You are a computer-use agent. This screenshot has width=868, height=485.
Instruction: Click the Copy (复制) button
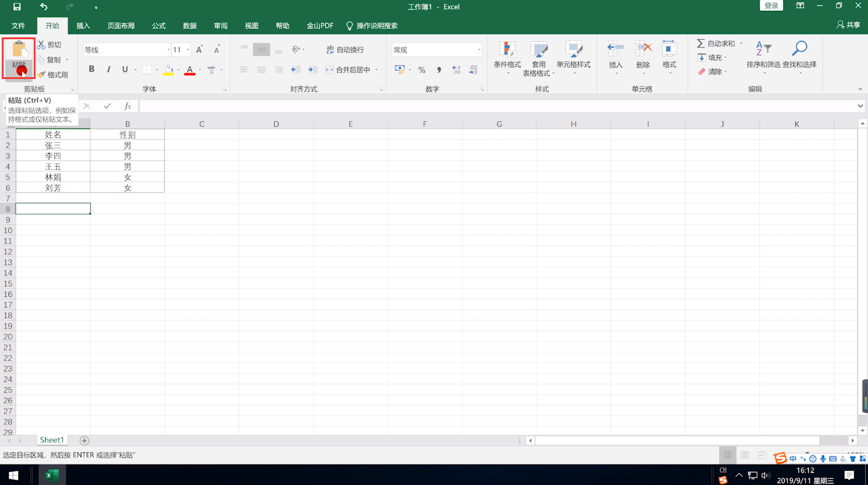tap(49, 60)
